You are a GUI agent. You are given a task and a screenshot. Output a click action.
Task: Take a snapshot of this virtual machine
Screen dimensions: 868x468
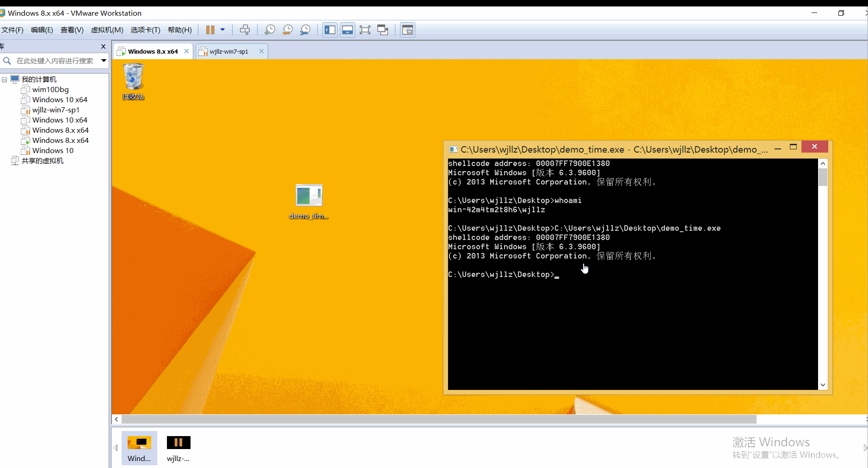coord(270,30)
